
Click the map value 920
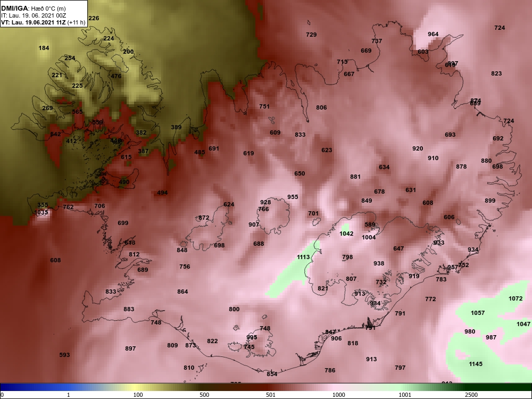point(418,148)
